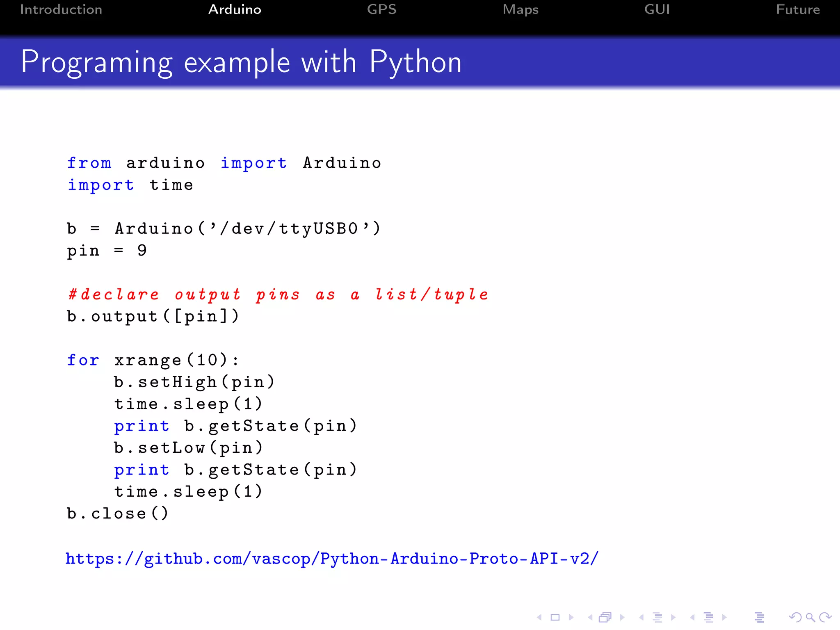This screenshot has width=840, height=630.
Task: Click the slide rectangle icon
Action: pyautogui.click(x=555, y=617)
